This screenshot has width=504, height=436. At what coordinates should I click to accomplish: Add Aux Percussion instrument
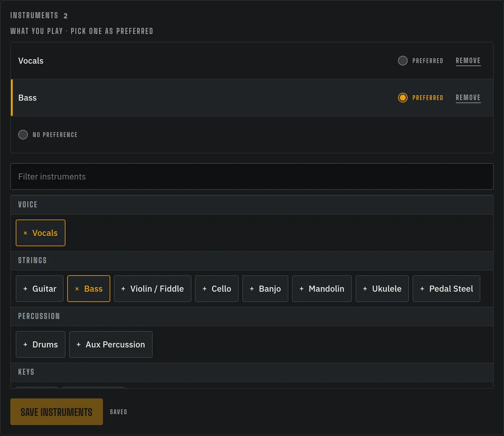point(111,344)
